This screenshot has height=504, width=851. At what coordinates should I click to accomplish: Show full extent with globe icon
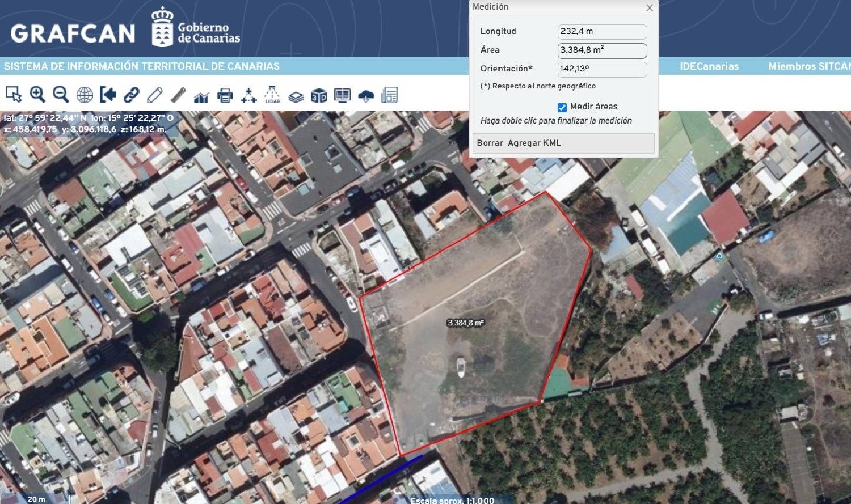click(85, 95)
